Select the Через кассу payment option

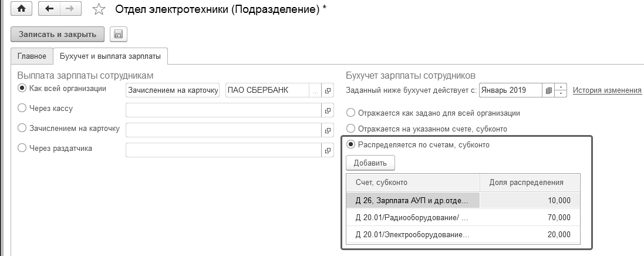[x=22, y=108]
